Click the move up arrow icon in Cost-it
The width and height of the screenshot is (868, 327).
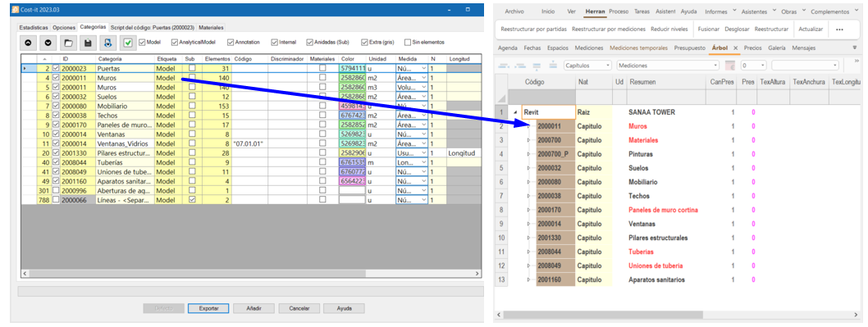pyautogui.click(x=29, y=42)
